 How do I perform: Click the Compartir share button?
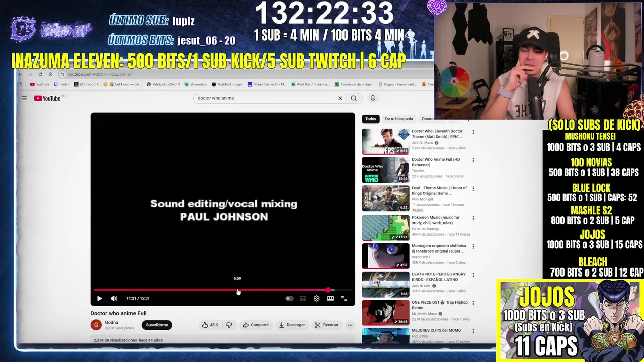(256, 325)
